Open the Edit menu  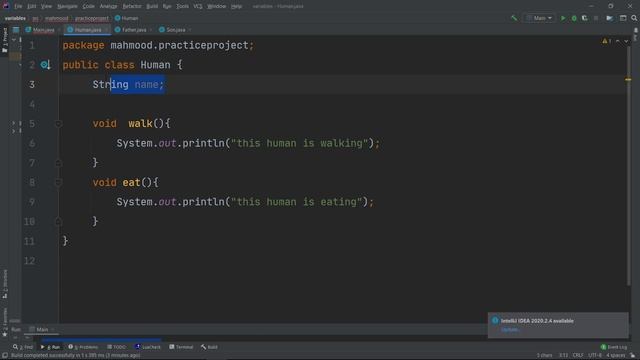(x=31, y=6)
